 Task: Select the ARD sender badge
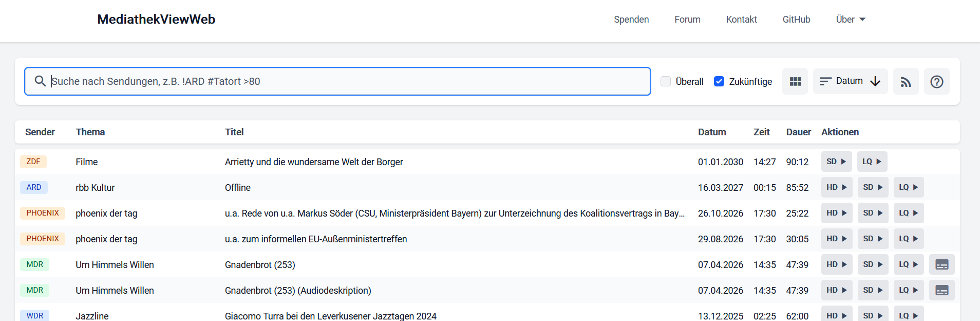(x=34, y=187)
